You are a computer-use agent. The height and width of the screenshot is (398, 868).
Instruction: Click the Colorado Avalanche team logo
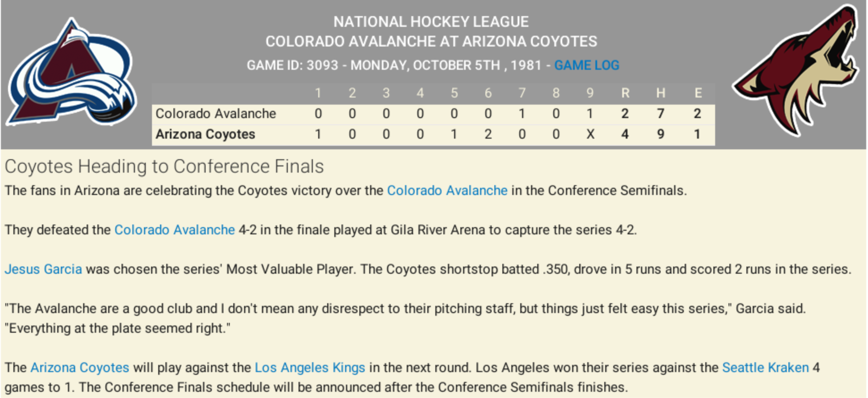(72, 74)
